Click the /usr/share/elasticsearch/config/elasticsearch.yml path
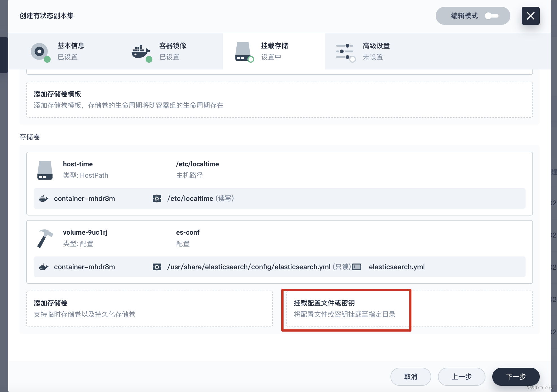The height and width of the screenshot is (392, 557). tap(249, 267)
